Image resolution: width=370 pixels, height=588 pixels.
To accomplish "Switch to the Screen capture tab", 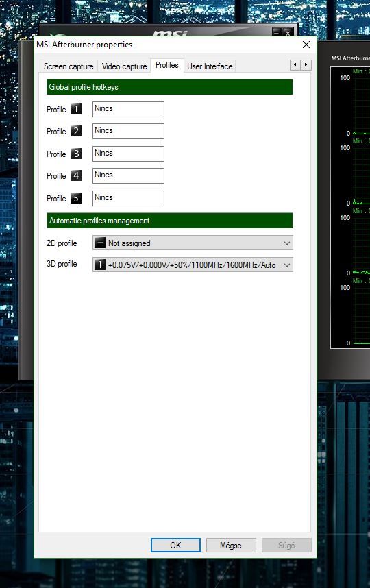I will click(69, 66).
